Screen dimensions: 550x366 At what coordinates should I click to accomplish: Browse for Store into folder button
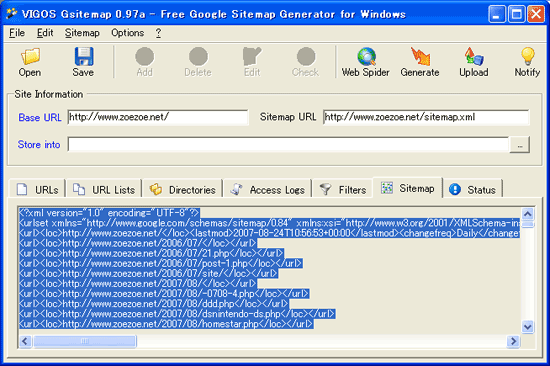(x=519, y=145)
